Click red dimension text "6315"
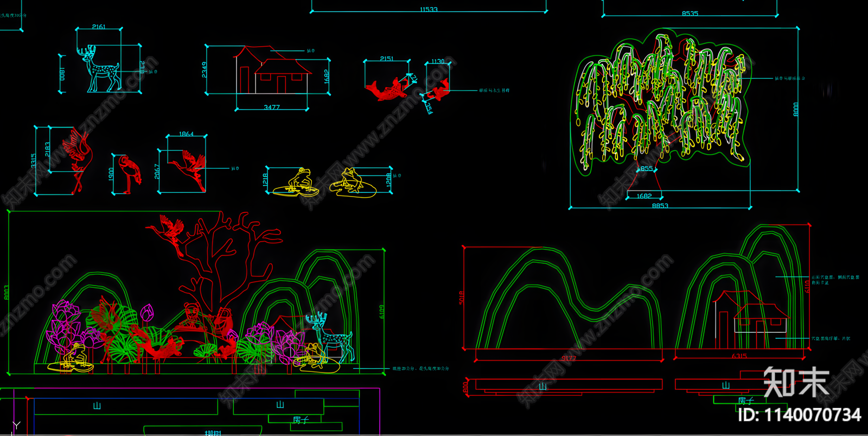Screen dimensions: 868x436 pyautogui.click(x=739, y=356)
